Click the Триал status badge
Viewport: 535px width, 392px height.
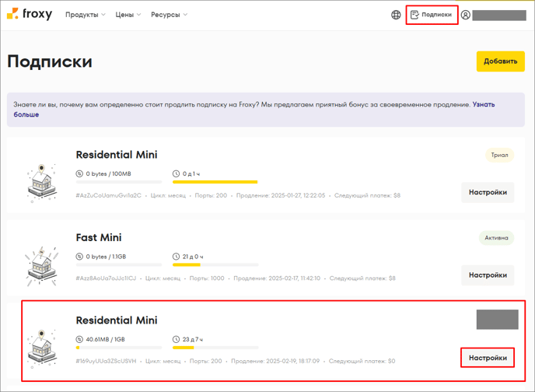499,155
